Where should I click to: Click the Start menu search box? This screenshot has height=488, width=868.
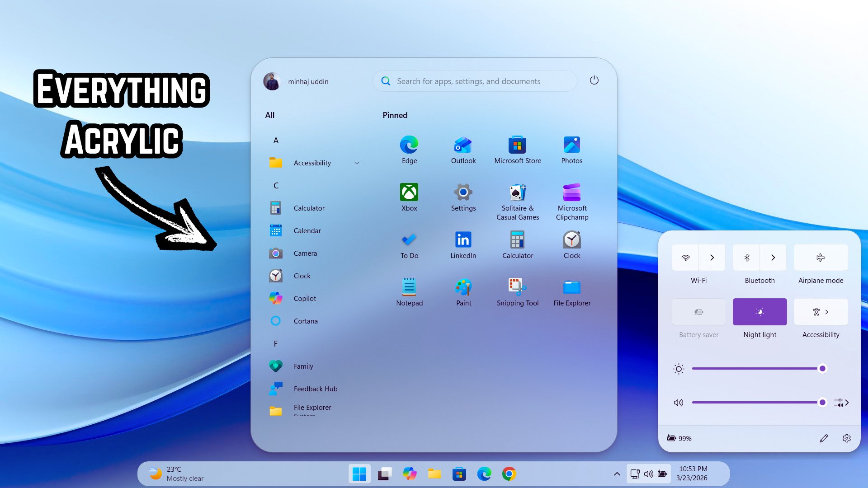coord(475,81)
